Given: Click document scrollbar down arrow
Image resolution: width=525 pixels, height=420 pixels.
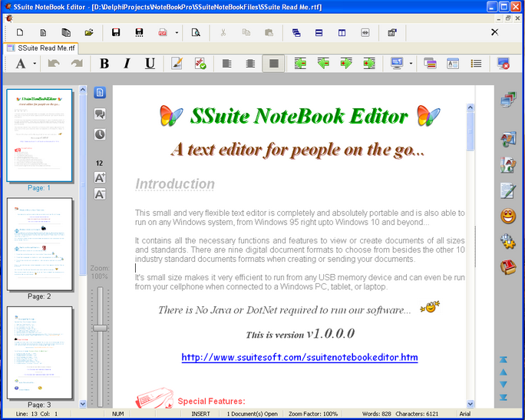Looking at the screenshot, I should coord(470,404).
